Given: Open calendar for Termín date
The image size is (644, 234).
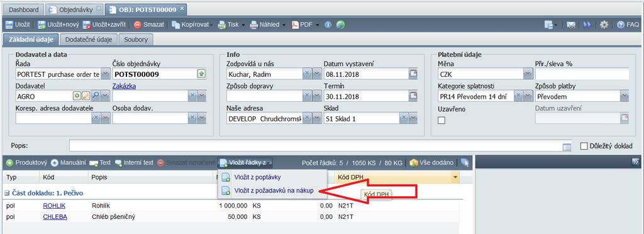Looking at the screenshot, I should (413, 96).
